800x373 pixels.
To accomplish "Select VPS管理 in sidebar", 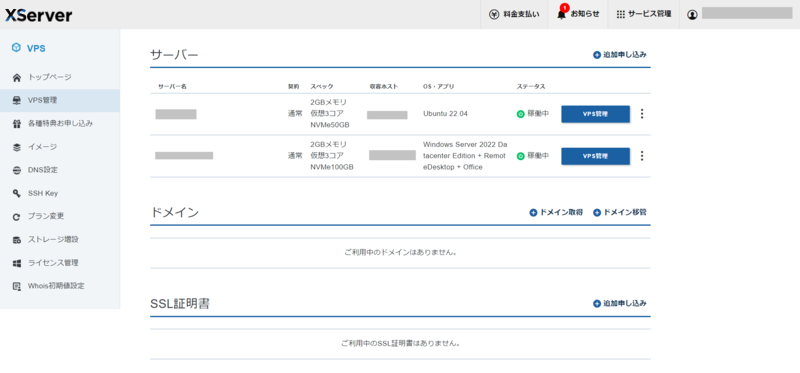I will pos(60,101).
